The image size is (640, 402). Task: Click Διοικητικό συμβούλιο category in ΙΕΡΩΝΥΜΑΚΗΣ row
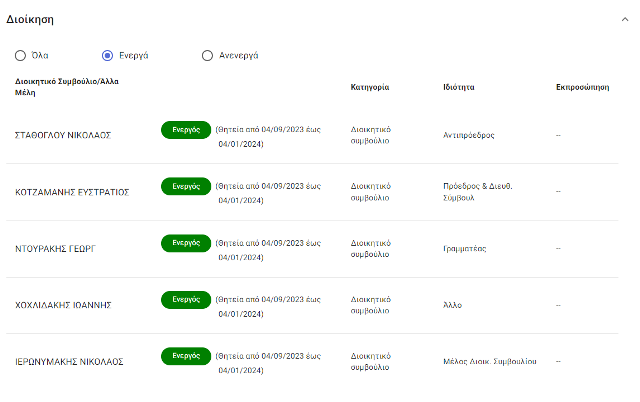[x=371, y=362]
